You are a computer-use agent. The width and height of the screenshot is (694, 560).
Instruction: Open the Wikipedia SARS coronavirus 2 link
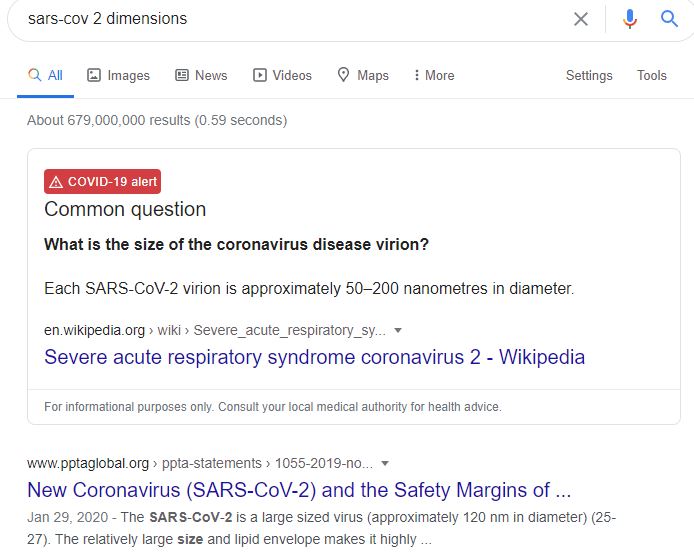314,357
